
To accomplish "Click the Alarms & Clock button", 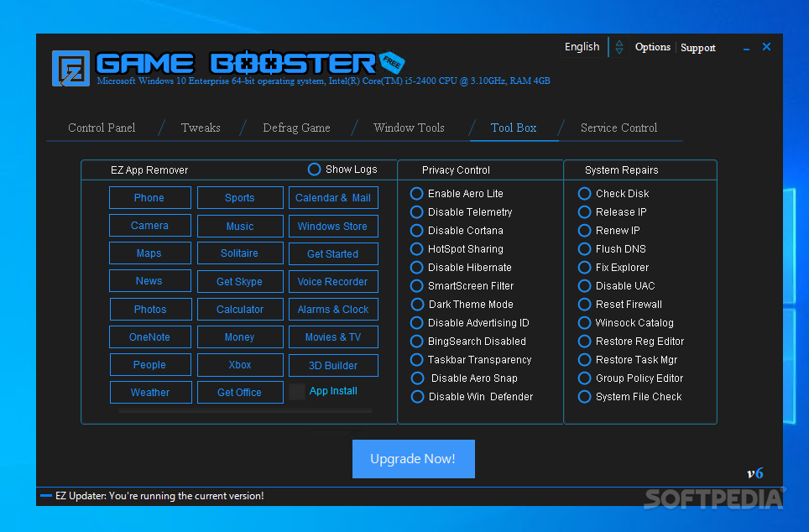I will pos(333,309).
